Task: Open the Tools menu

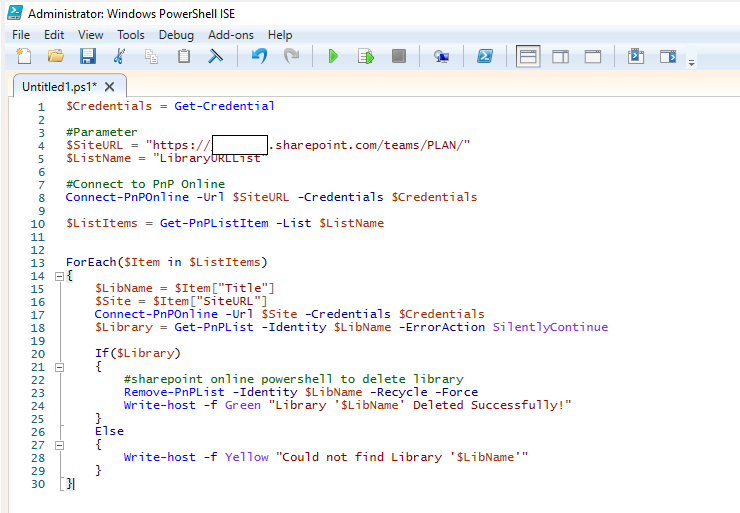Action: pos(131,35)
